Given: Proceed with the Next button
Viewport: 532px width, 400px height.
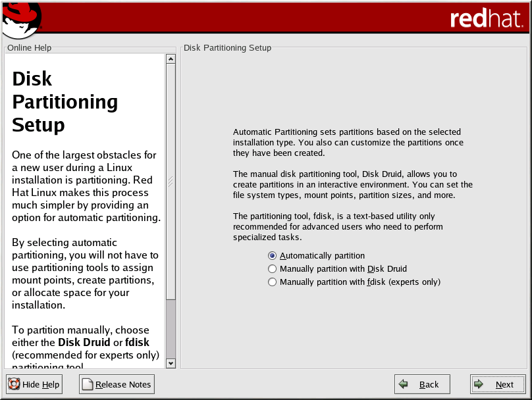Looking at the screenshot, I should point(498,384).
